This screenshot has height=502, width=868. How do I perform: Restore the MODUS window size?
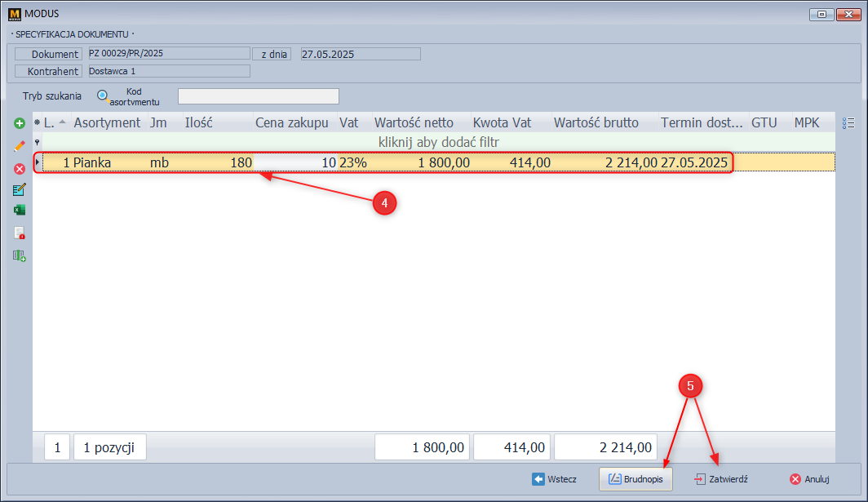tap(821, 15)
